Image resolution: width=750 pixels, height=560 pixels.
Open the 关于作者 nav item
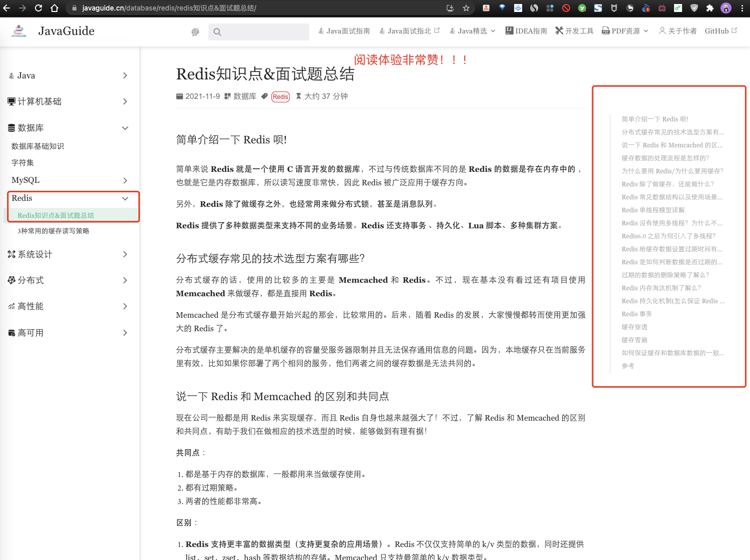point(678,31)
